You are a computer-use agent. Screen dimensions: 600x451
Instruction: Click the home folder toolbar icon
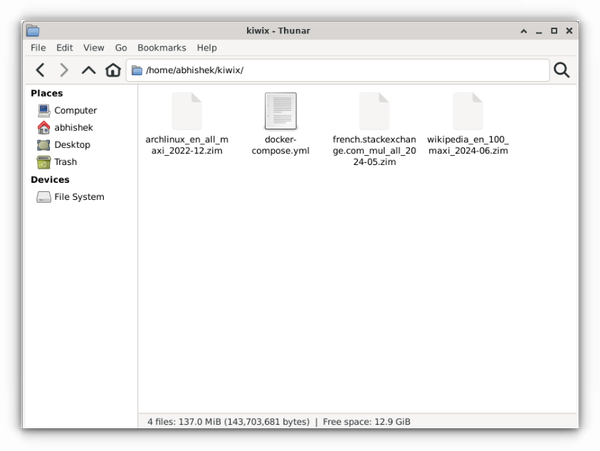pos(113,70)
